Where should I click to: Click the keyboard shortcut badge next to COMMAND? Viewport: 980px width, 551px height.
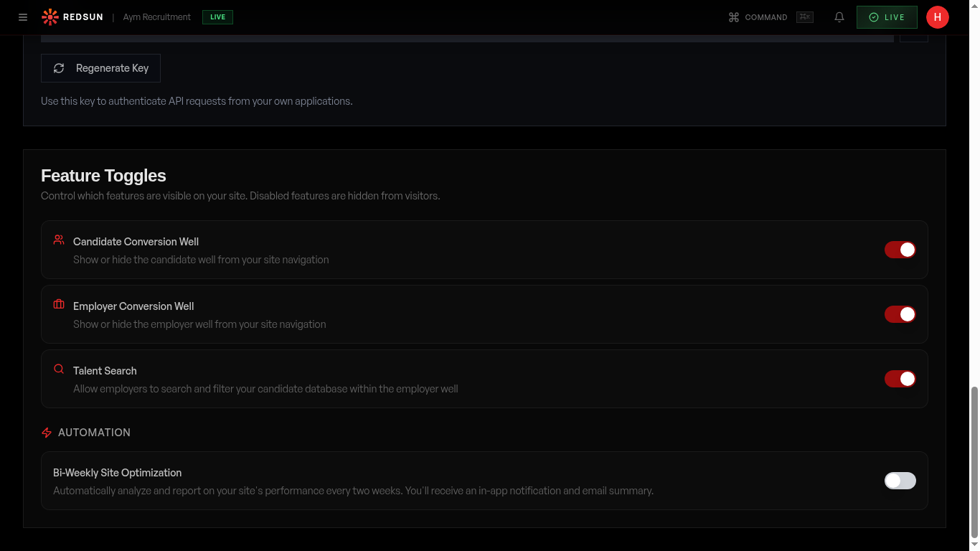coord(804,17)
